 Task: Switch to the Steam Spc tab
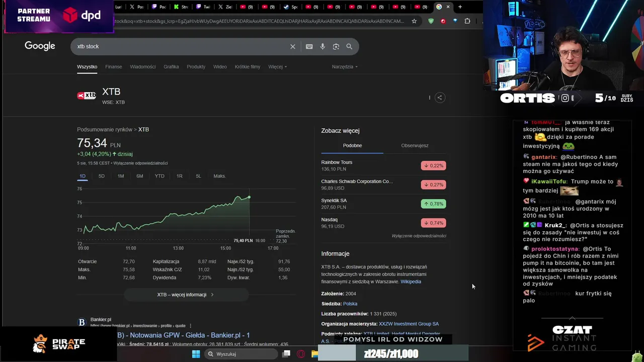coord(290,7)
